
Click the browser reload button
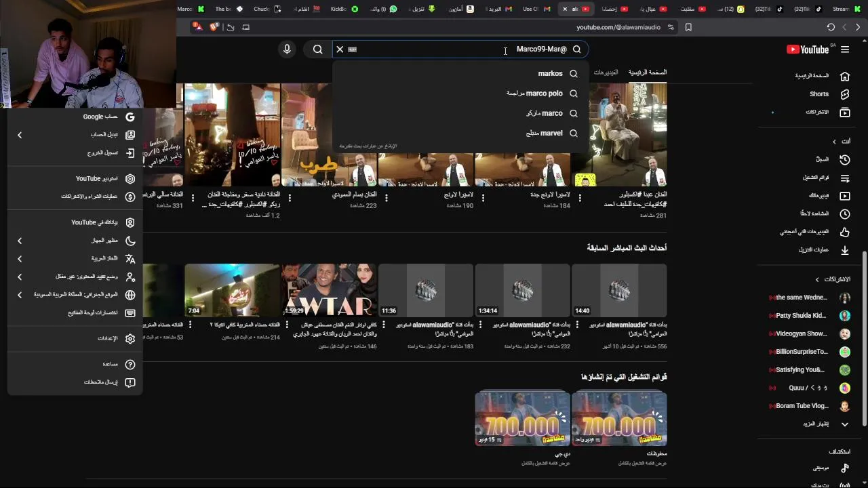tap(831, 27)
